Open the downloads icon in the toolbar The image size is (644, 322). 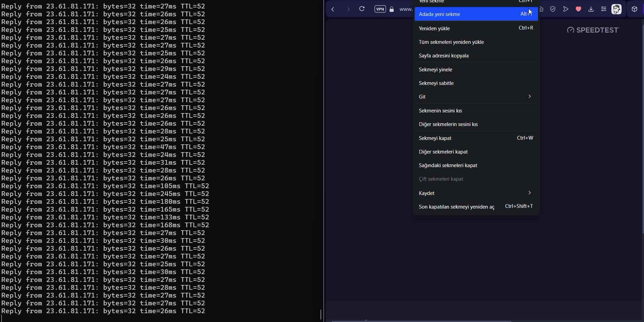tap(591, 9)
